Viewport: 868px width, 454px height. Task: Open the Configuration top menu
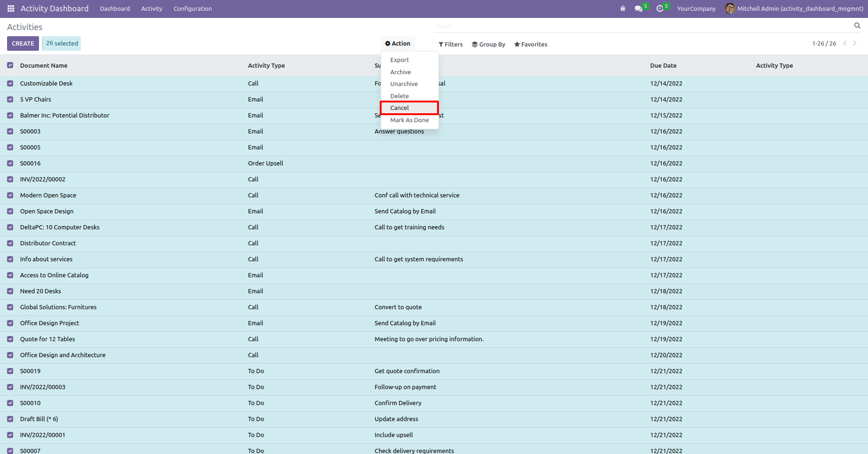192,8
